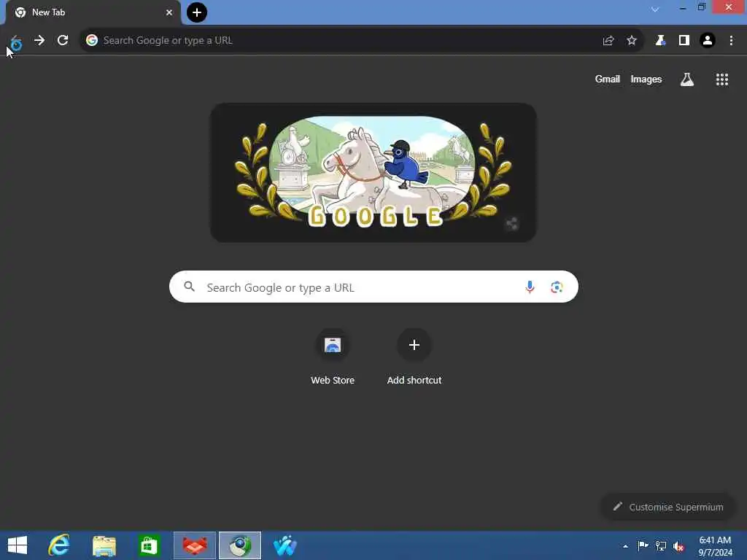747x560 pixels.
Task: Start voice search with microphone icon
Action: pos(530,287)
